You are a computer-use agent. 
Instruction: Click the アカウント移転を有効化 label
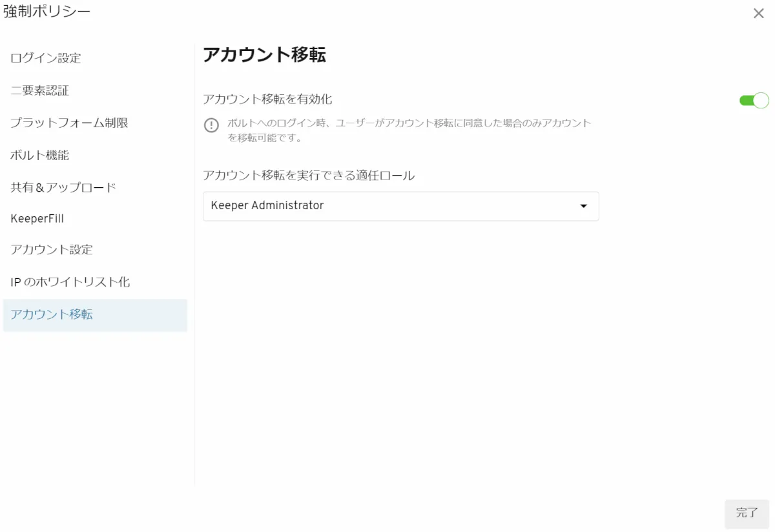(267, 99)
